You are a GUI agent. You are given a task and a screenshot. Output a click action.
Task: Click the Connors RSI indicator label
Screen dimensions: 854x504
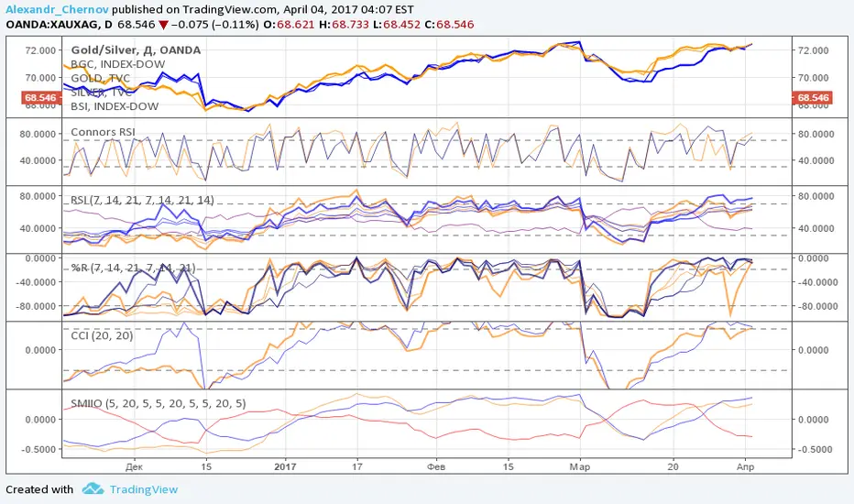103,132
